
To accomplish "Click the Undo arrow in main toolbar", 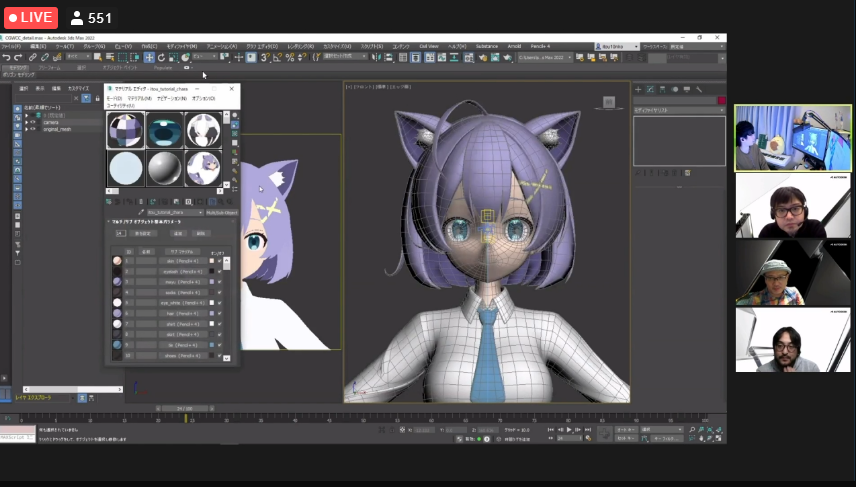I will (x=6, y=57).
